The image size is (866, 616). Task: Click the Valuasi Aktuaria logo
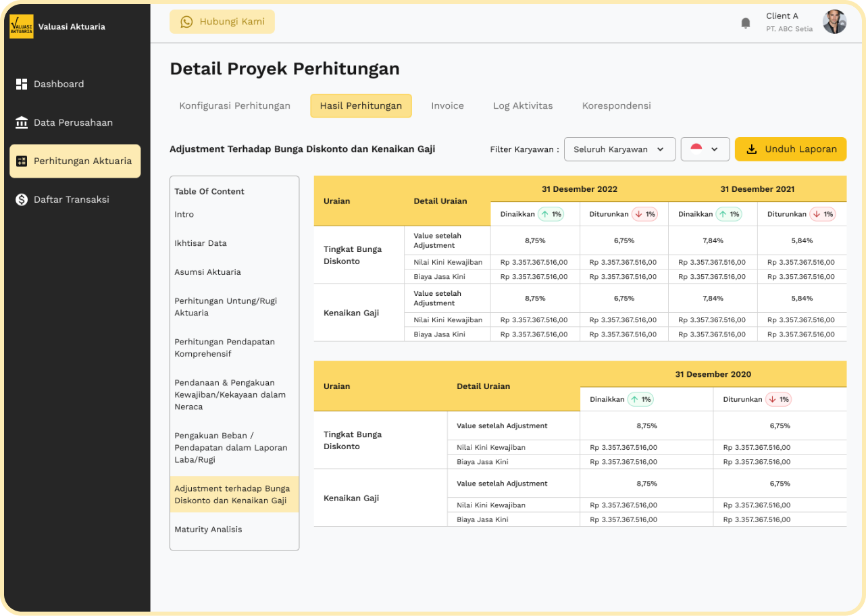22,27
